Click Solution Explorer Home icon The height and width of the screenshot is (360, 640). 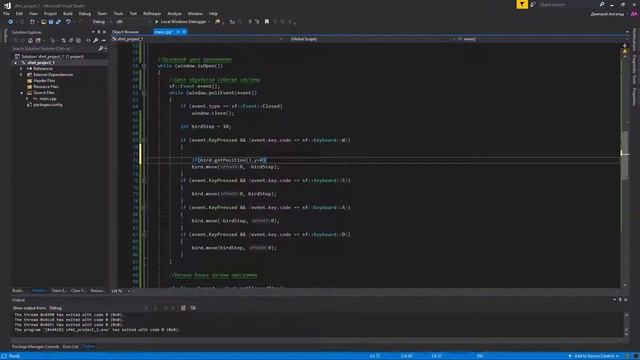[30, 40]
